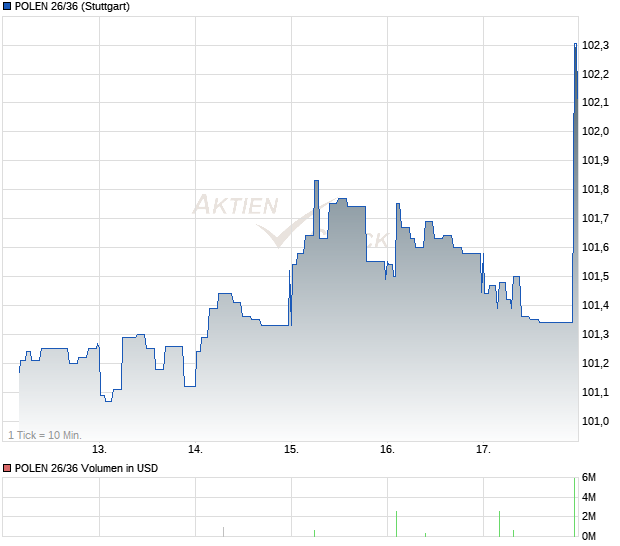Viewport: 620px width, 546px height.
Task: Click the 101,5 price axis label
Action: [595, 276]
